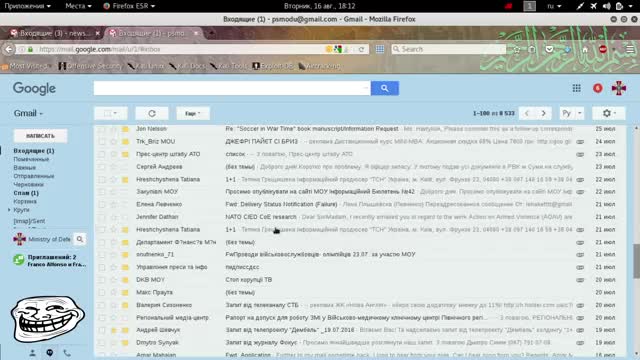The image size is (640, 360).
Task: Open the Еще (More) dropdown button
Action: (193, 113)
